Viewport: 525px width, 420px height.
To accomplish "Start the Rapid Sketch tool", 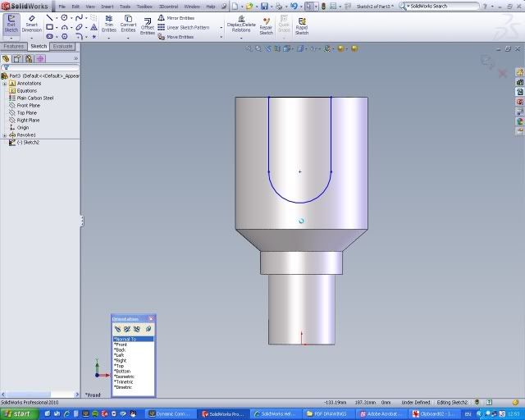I will 302,25.
